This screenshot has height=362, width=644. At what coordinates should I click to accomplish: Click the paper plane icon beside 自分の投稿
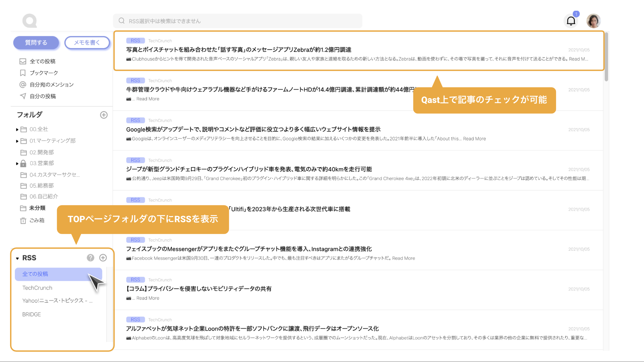pos(23,96)
